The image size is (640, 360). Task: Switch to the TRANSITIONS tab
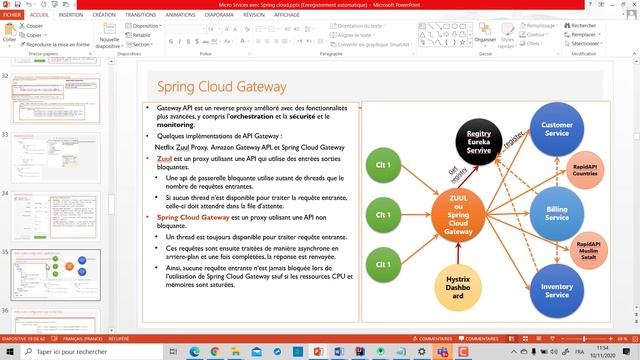[140, 15]
